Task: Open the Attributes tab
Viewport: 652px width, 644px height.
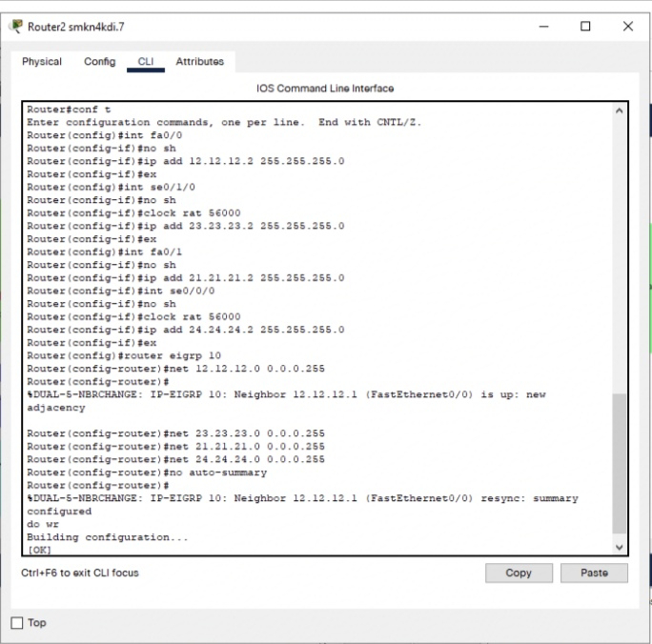Action: click(x=199, y=62)
